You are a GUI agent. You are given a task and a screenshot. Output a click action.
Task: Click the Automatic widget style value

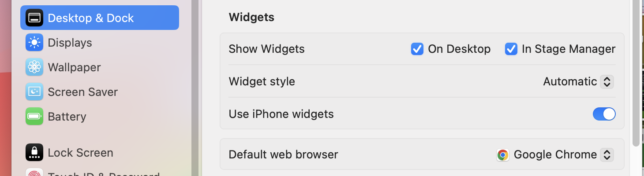(570, 81)
